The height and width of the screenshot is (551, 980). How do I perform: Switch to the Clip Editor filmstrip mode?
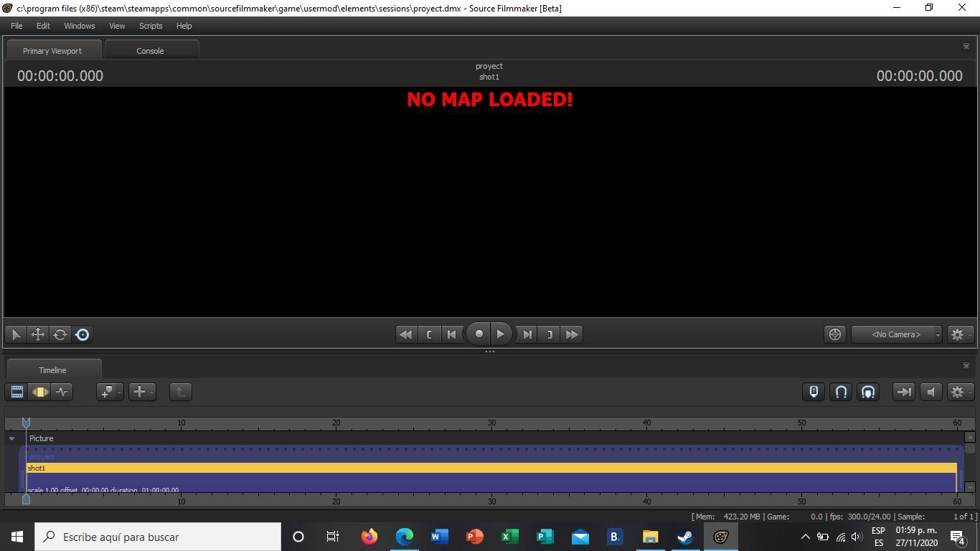pyautogui.click(x=17, y=392)
